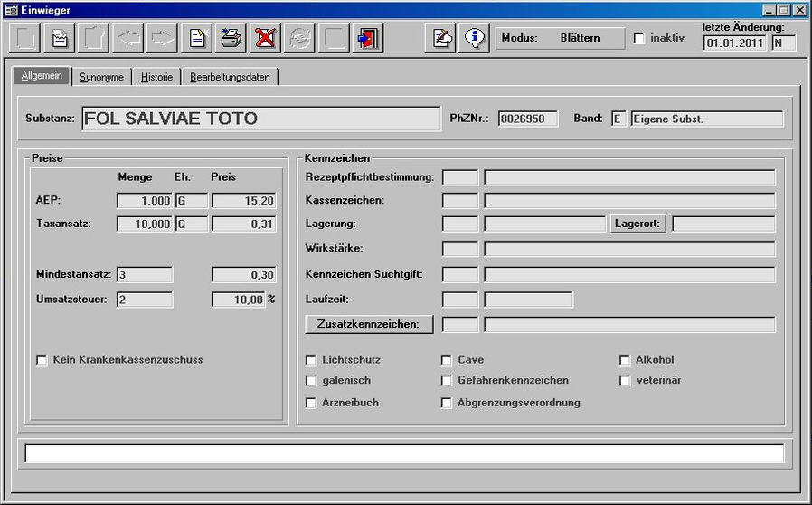Tick the galenisch checkbox

(x=311, y=381)
